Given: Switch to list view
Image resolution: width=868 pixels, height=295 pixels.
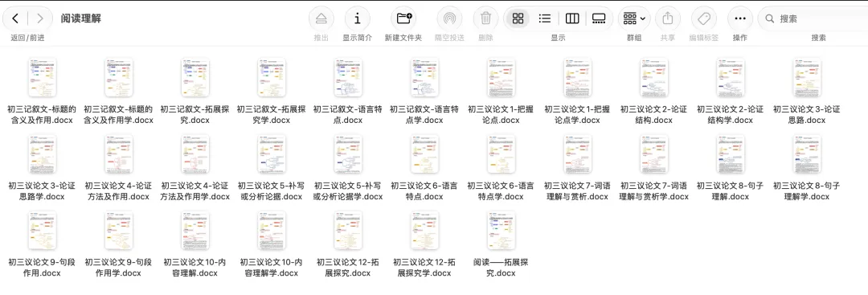Looking at the screenshot, I should pos(545,18).
